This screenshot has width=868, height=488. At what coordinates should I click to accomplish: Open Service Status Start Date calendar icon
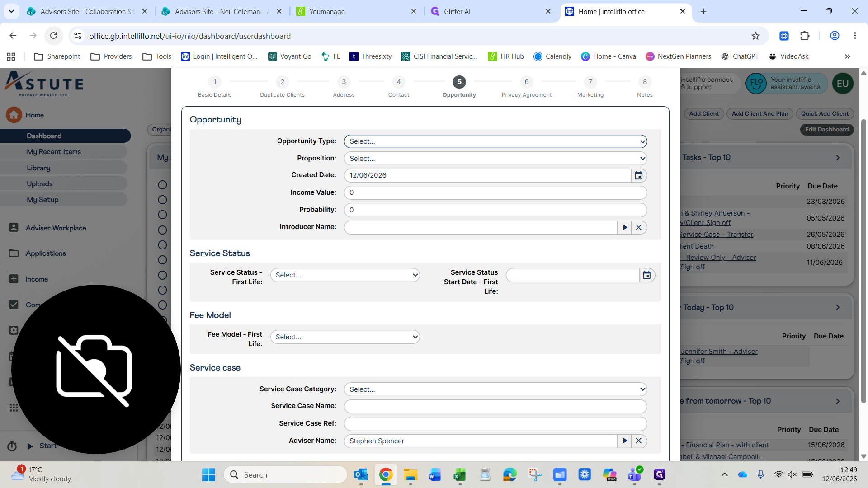click(x=647, y=275)
